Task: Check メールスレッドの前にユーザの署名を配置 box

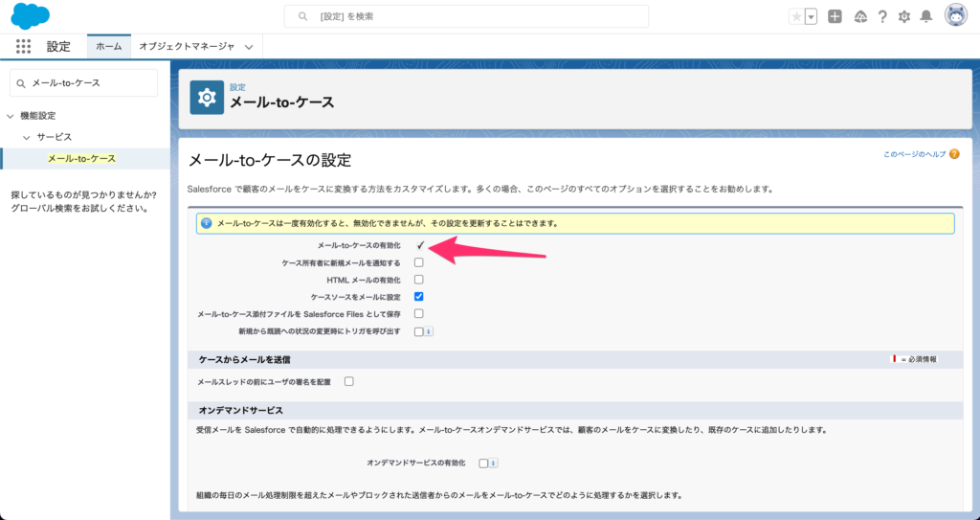Action: 348,381
